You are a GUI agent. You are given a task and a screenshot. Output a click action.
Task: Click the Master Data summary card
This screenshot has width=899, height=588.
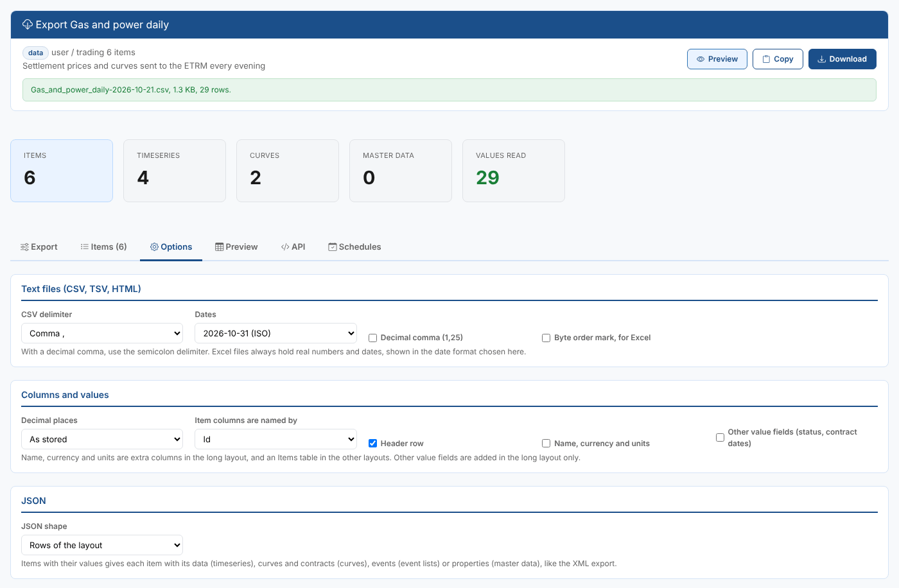pos(401,171)
